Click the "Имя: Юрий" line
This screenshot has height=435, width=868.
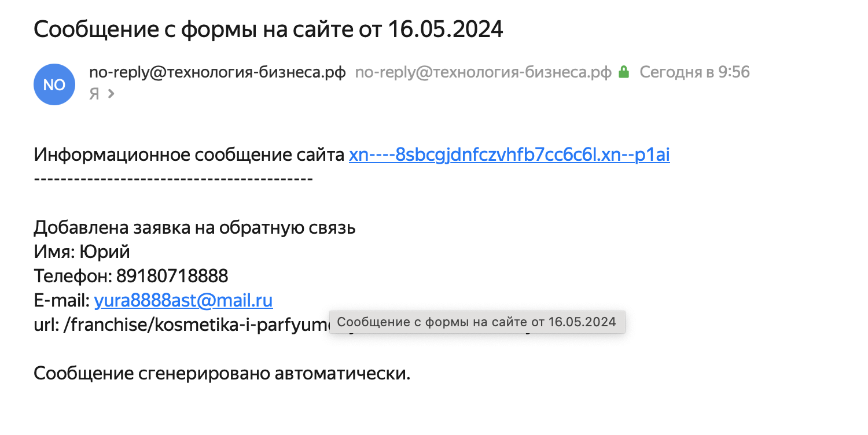coord(82,252)
